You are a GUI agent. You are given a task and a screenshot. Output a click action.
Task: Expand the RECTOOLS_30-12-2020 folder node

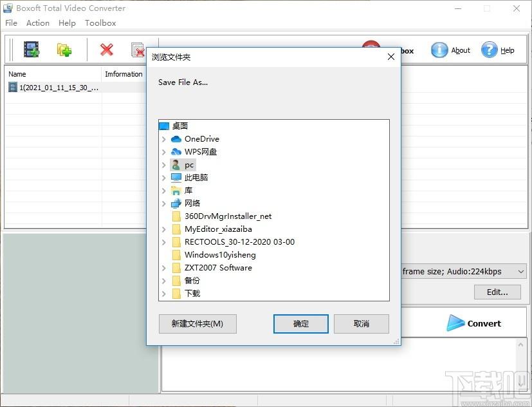coord(164,242)
